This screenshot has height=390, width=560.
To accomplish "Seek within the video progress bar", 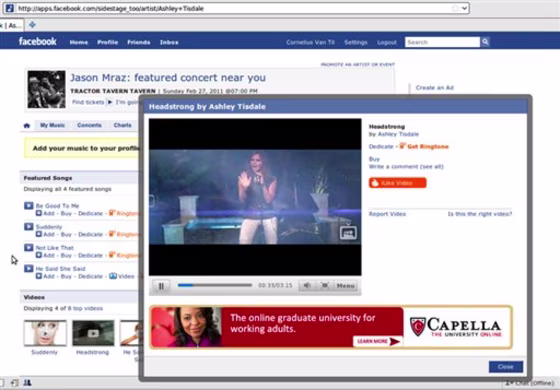I will (215, 285).
